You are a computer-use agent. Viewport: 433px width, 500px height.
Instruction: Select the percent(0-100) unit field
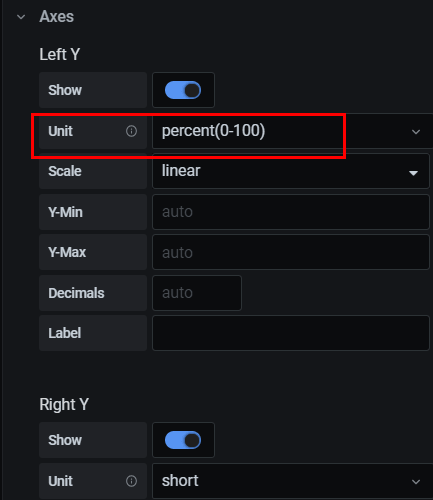293,131
